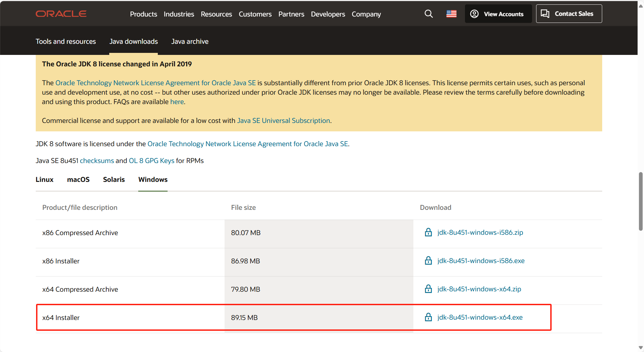This screenshot has width=644, height=352.
Task: Click the Contact Sales button
Action: click(x=569, y=14)
